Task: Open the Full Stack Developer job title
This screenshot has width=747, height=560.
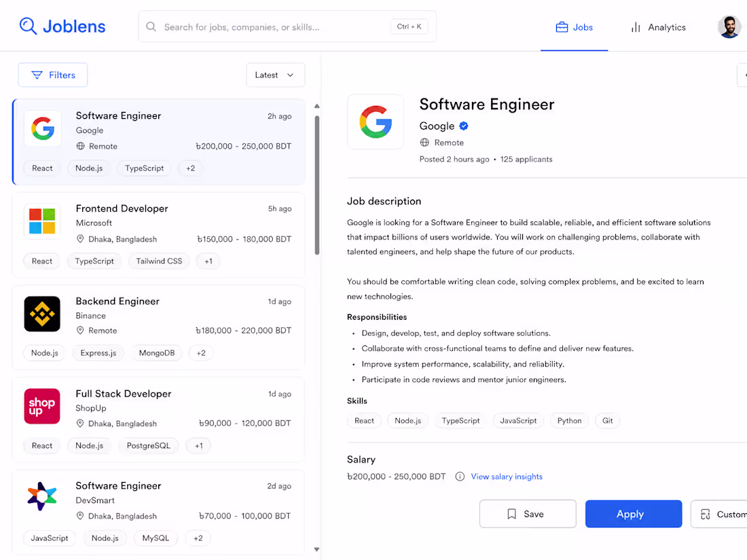Action: pyautogui.click(x=124, y=394)
